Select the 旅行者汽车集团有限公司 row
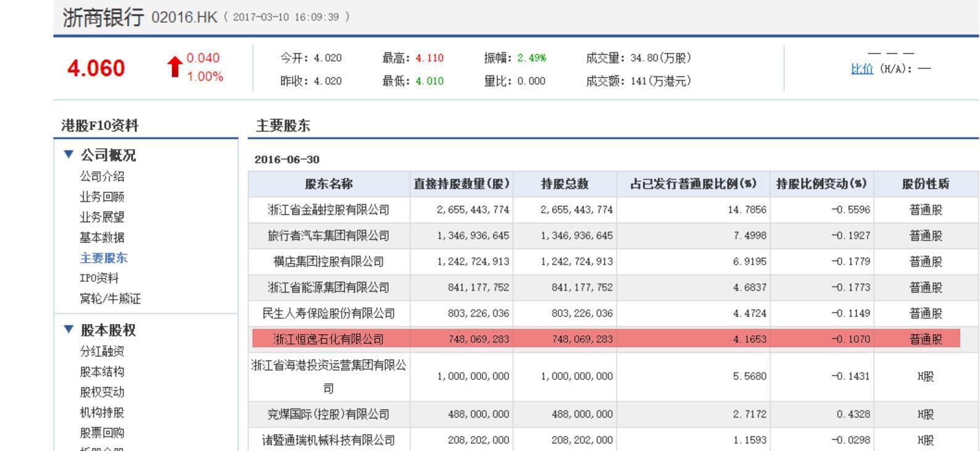The width and height of the screenshot is (980, 451). click(613, 236)
